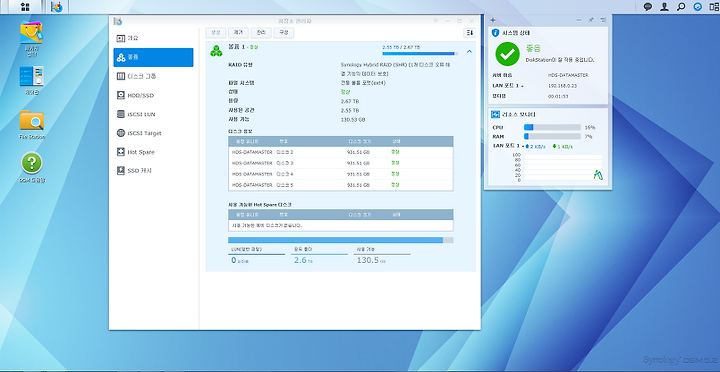Click the Storage Manager window title icon

coord(118,21)
